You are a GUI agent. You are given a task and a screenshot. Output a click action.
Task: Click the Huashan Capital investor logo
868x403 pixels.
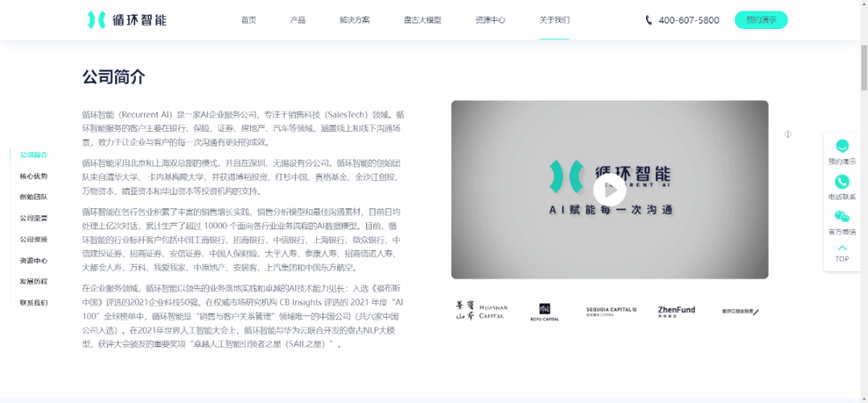[482, 311]
